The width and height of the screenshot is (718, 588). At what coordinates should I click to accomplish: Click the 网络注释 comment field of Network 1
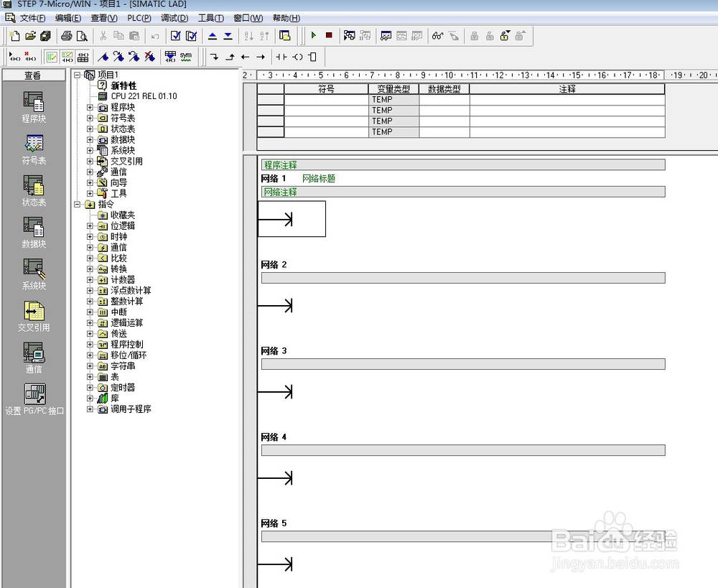pyautogui.click(x=463, y=192)
